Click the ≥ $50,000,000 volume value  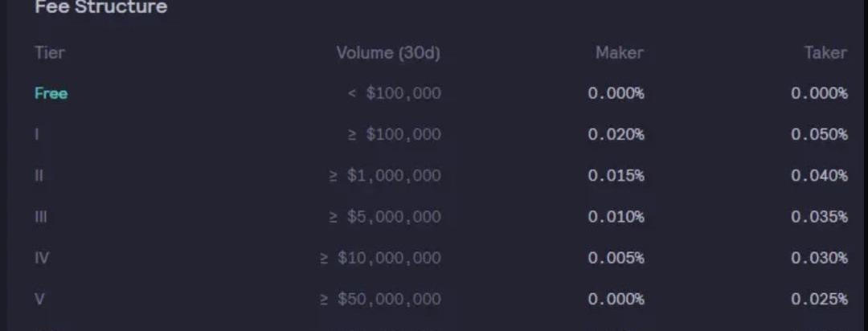pyautogui.click(x=380, y=299)
